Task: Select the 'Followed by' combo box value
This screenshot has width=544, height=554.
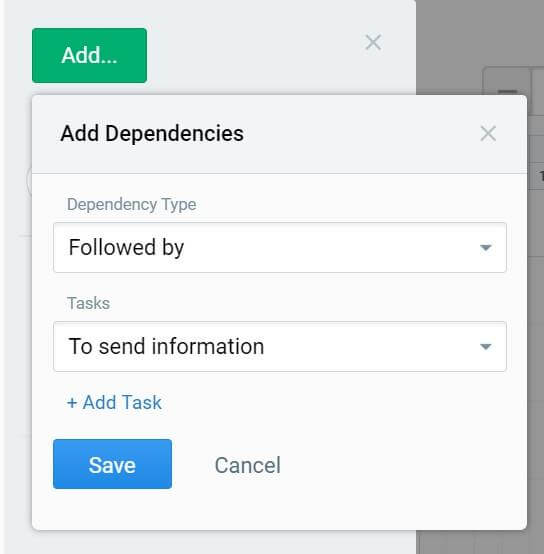Action: [x=280, y=247]
